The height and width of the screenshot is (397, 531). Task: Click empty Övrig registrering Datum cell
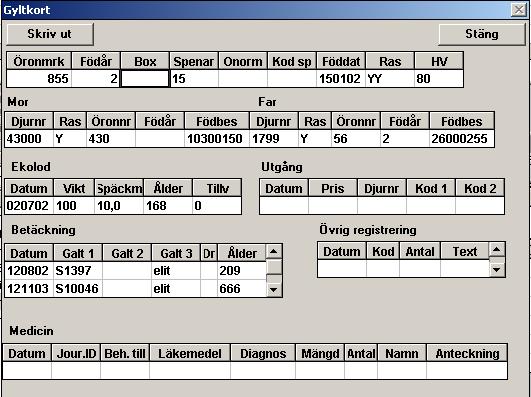pyautogui.click(x=342, y=269)
